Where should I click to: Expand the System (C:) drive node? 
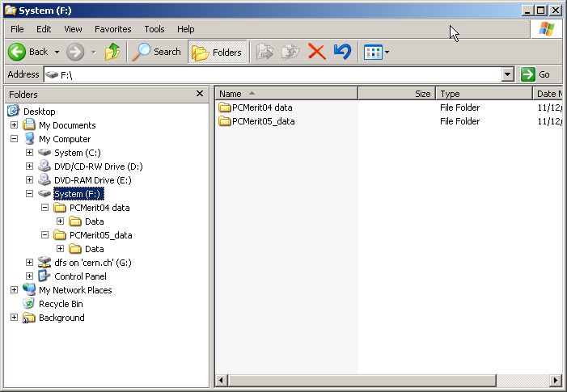click(29, 153)
